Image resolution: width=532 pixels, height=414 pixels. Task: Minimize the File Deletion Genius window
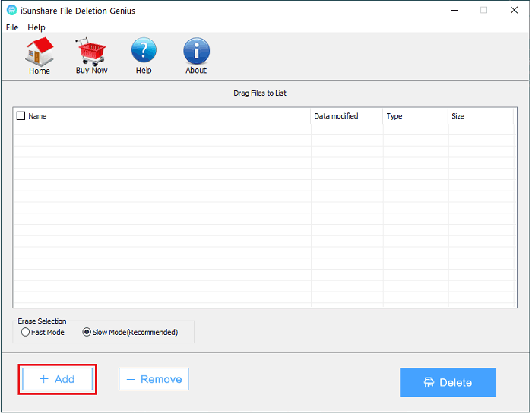pyautogui.click(x=454, y=10)
